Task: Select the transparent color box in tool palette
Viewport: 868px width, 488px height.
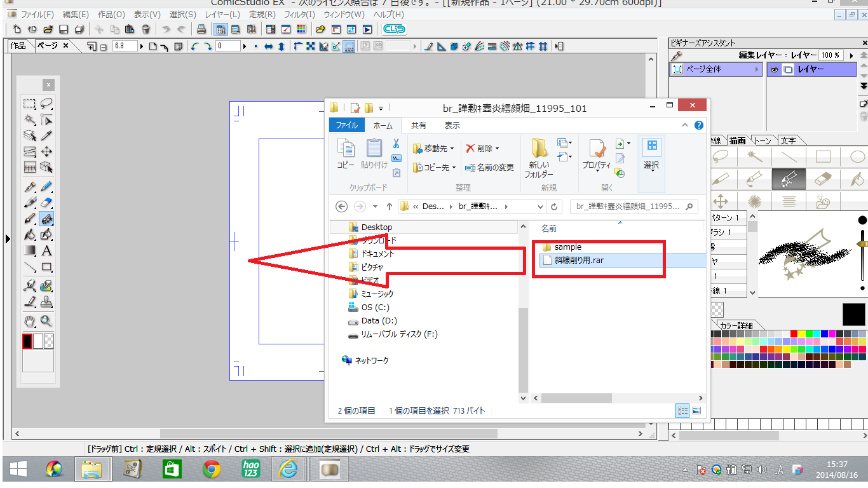Action: (48, 341)
